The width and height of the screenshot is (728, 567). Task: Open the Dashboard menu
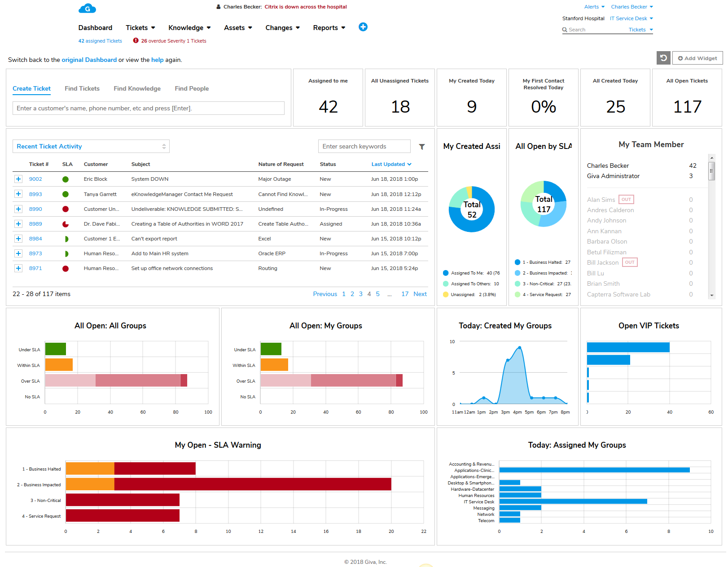[x=95, y=28]
